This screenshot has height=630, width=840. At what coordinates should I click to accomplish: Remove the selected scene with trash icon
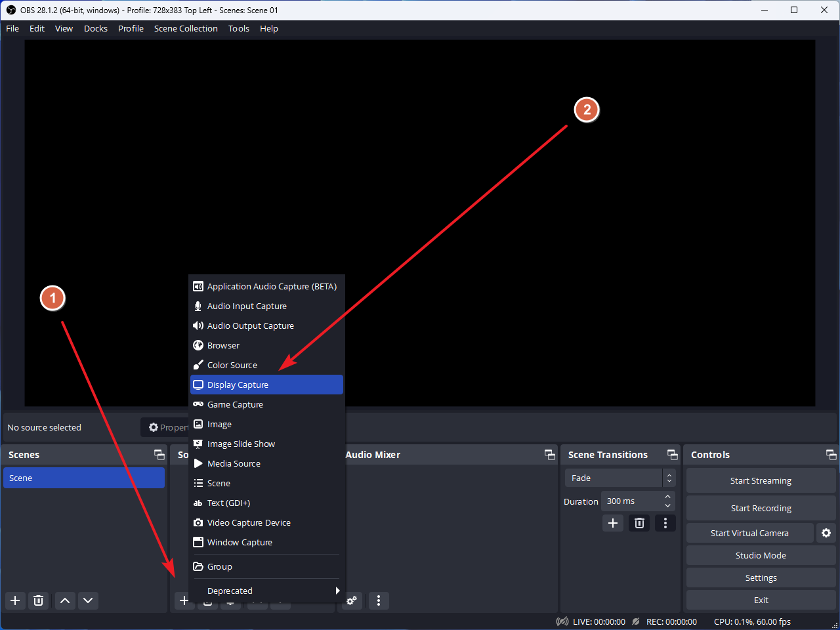click(x=39, y=600)
